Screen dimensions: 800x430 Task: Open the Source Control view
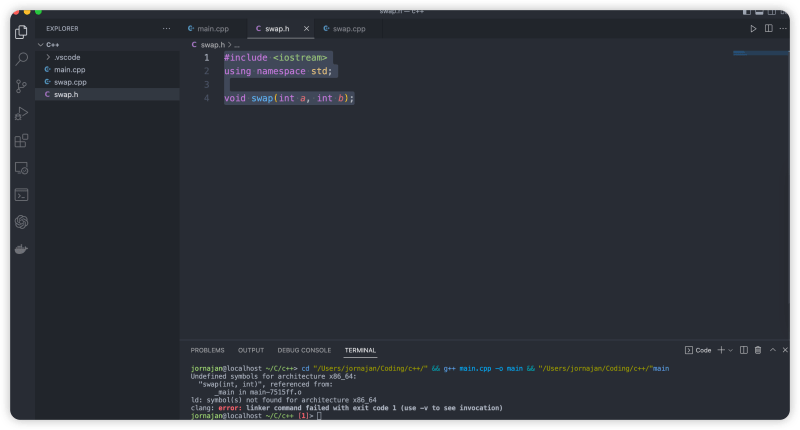pos(21,86)
